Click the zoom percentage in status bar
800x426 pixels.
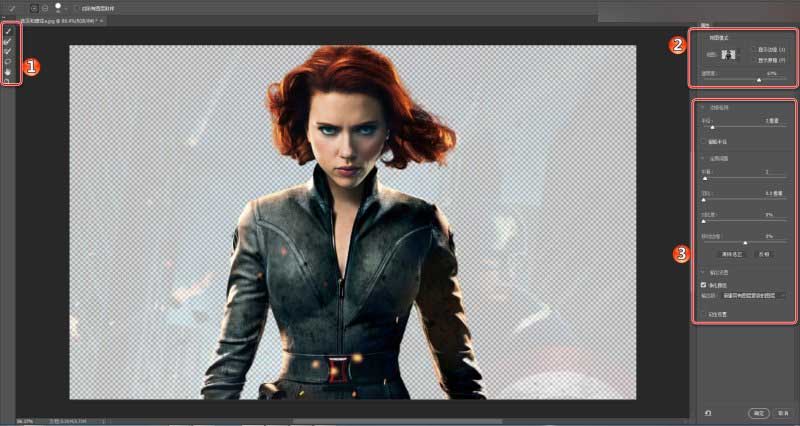point(23,421)
